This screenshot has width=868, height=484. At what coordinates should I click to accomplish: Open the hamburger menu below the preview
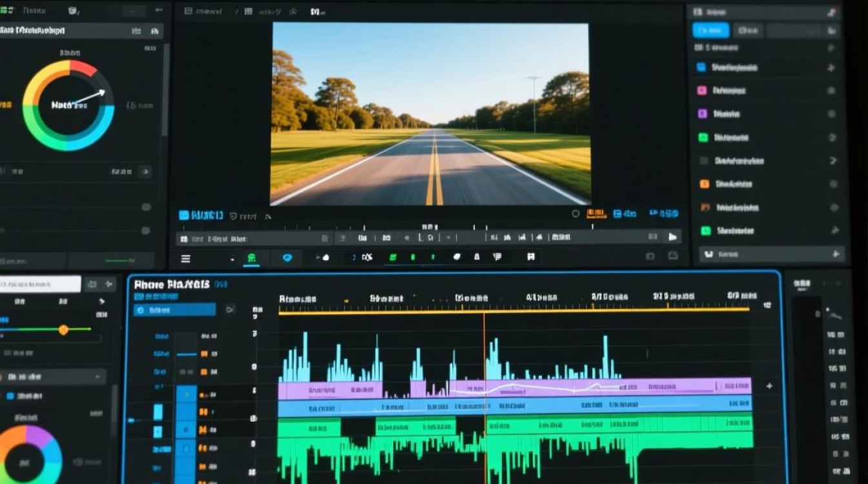[x=185, y=259]
